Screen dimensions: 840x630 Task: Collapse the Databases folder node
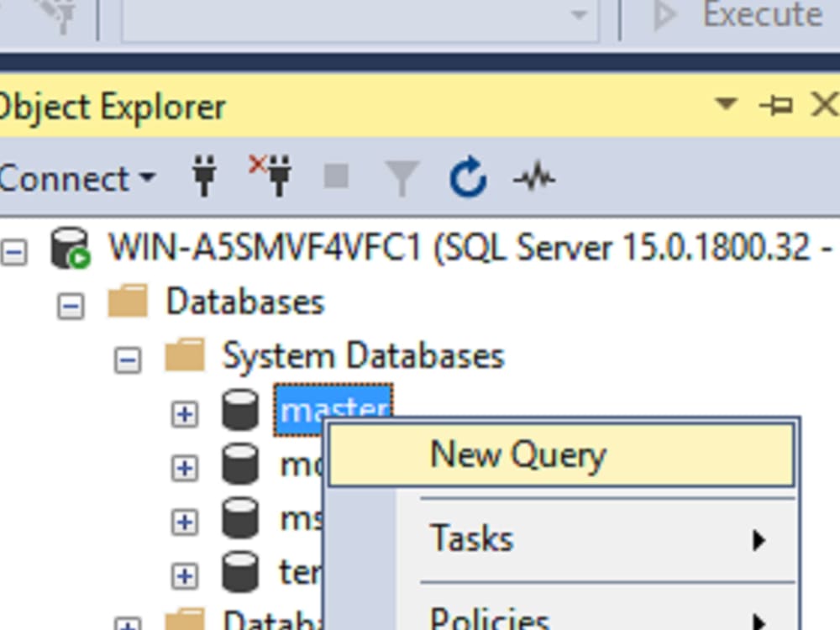(71, 307)
